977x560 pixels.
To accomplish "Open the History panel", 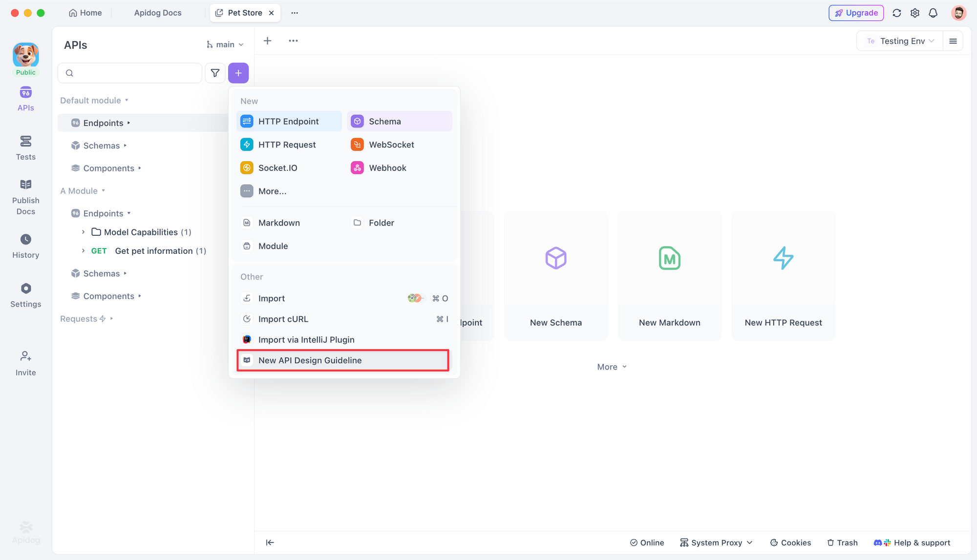I will tap(25, 246).
